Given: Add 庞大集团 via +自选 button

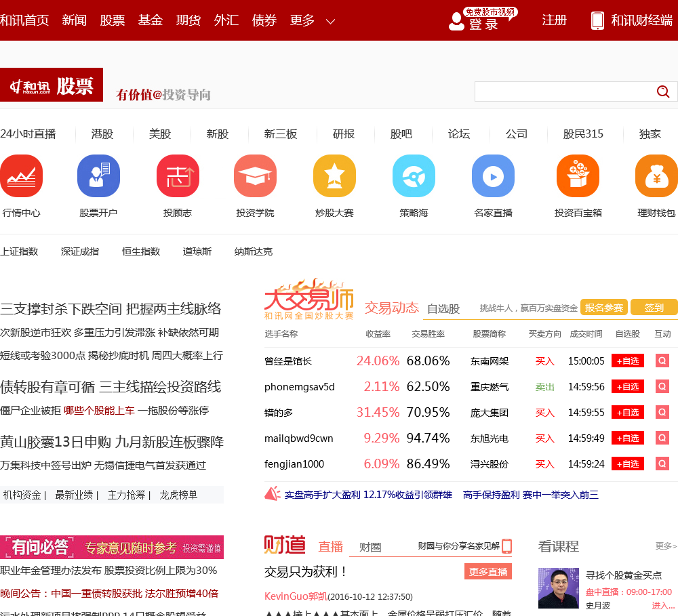Looking at the screenshot, I should 628,412.
